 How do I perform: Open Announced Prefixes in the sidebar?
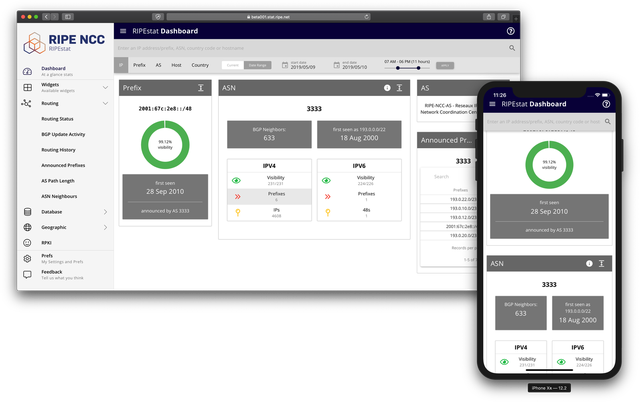coord(63,165)
